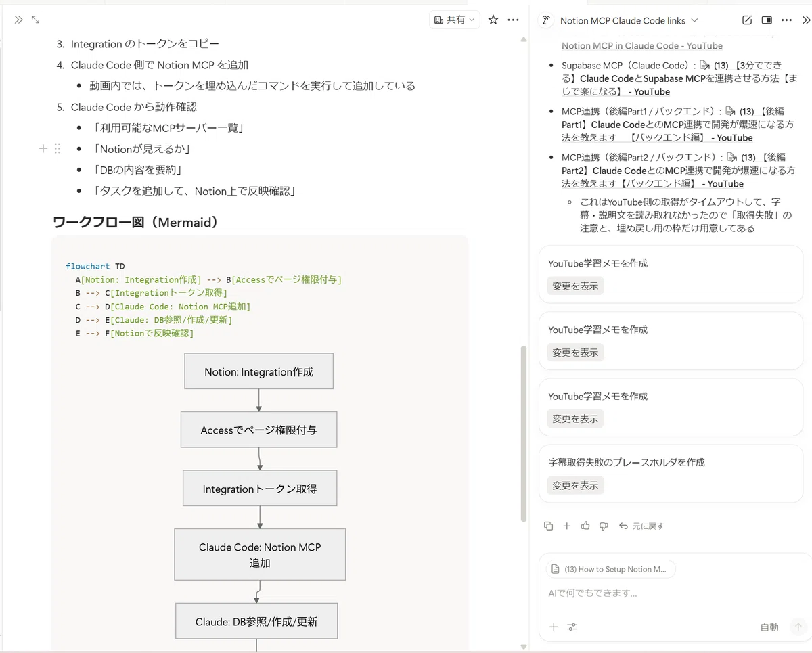Screen dimensions: 812x653
Task: Open the sidebar with double-chevron icon
Action: coord(18,20)
